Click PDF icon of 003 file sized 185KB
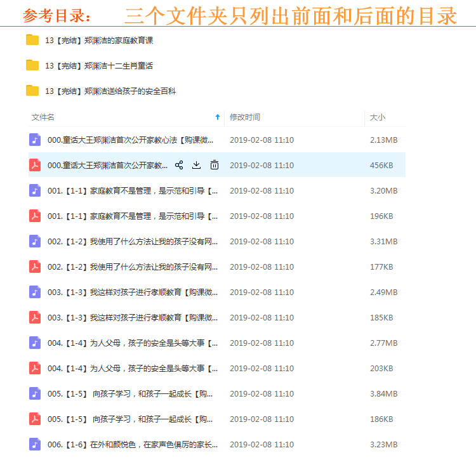476x460 pixels. pyautogui.click(x=35, y=317)
